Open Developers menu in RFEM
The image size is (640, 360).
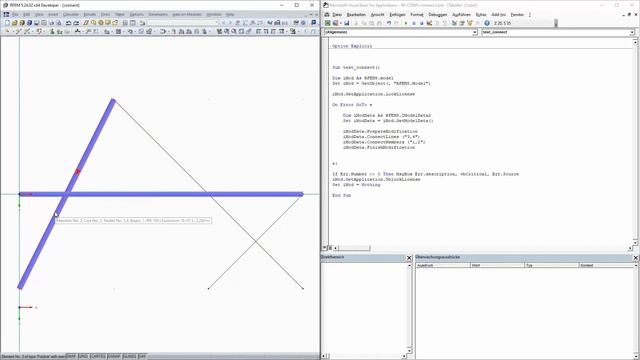[158, 14]
